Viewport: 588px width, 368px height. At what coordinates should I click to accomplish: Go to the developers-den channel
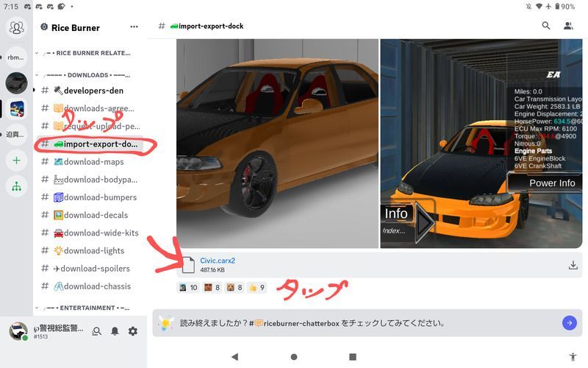coord(93,91)
